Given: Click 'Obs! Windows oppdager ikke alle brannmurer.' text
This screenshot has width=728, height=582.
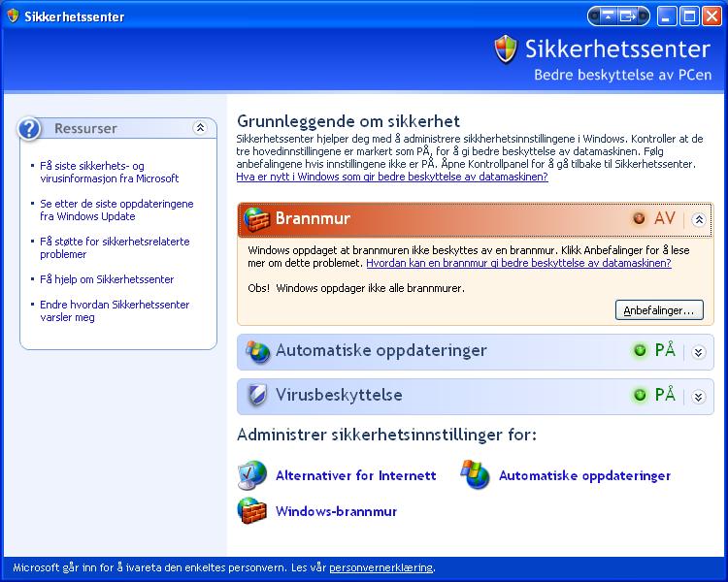Looking at the screenshot, I should pyautogui.click(x=356, y=288).
